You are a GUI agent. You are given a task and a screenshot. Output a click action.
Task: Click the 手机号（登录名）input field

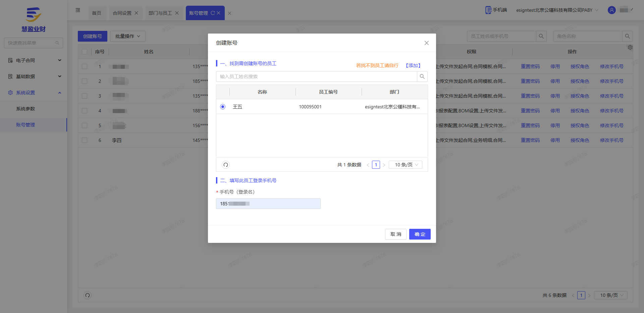point(268,204)
